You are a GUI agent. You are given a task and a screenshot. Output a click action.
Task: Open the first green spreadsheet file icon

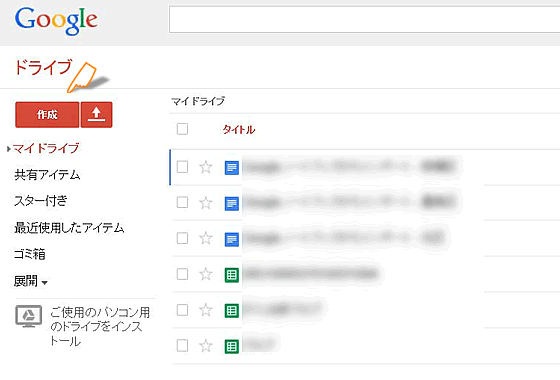(x=232, y=275)
